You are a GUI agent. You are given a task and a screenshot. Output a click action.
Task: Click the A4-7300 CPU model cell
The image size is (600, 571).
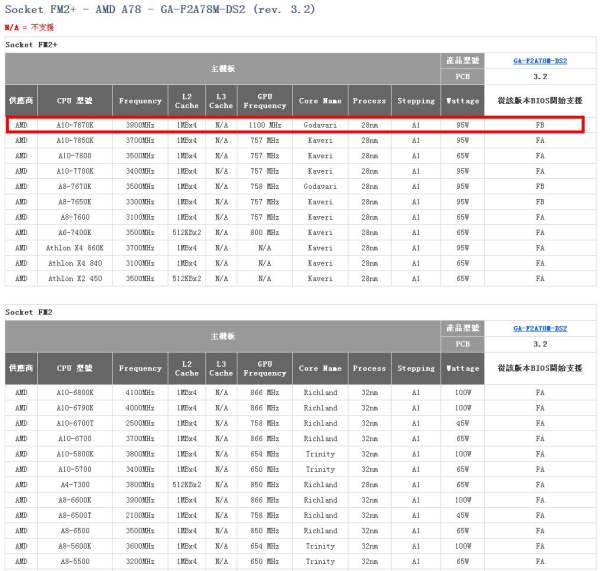(75, 484)
